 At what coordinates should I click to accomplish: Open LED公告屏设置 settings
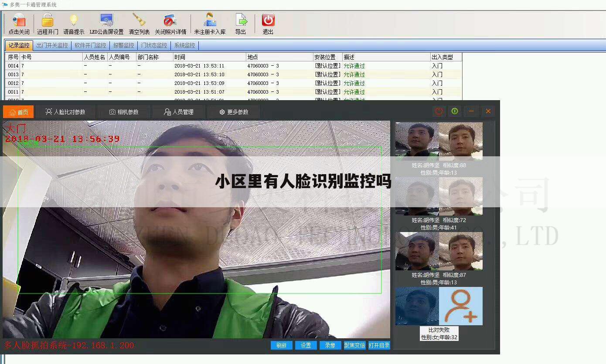pyautogui.click(x=107, y=24)
